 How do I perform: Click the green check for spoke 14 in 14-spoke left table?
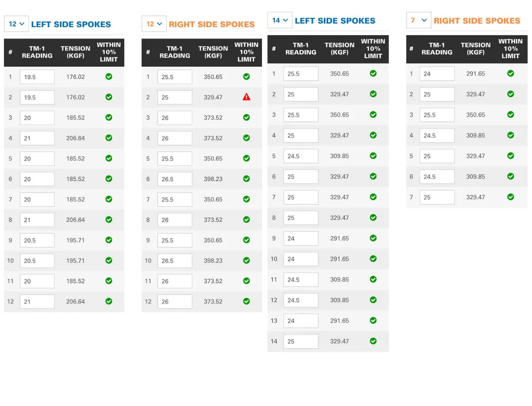point(373,341)
